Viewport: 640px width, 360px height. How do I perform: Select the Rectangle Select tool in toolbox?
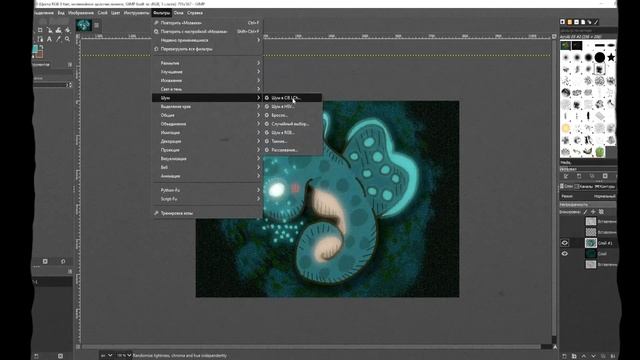40,30
